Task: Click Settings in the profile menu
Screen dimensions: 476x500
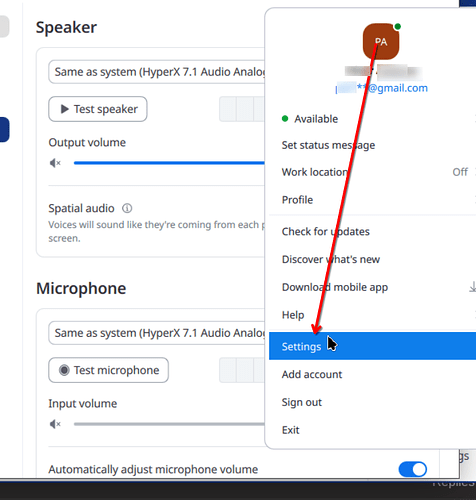Action: tap(372, 346)
